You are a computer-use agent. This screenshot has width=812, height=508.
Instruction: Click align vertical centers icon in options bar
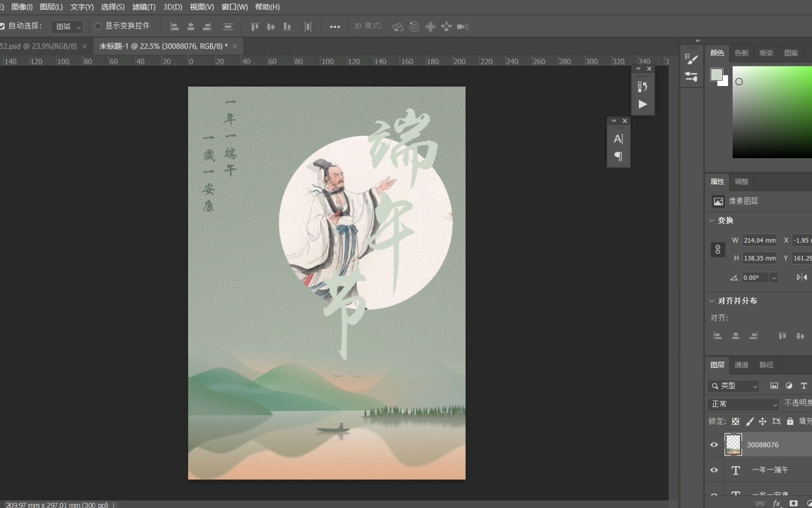point(271,27)
